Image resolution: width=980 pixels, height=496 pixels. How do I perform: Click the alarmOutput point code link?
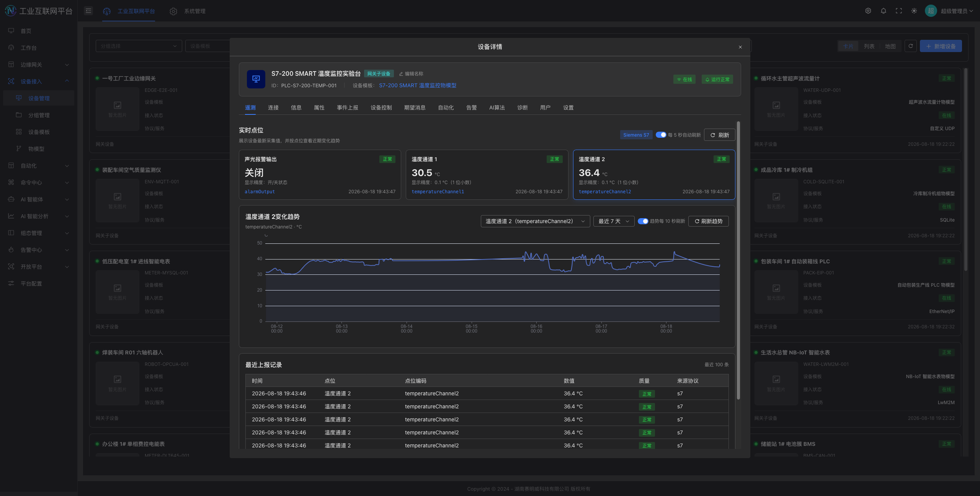pos(260,192)
